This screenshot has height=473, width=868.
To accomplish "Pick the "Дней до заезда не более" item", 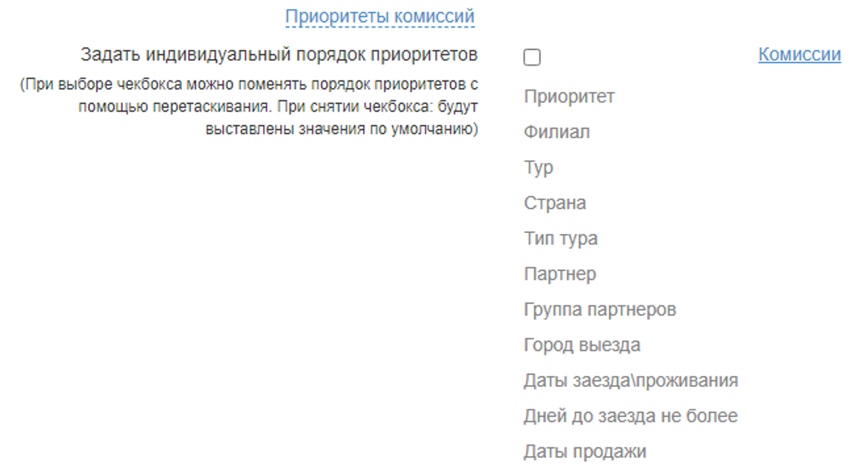I will click(x=631, y=416).
